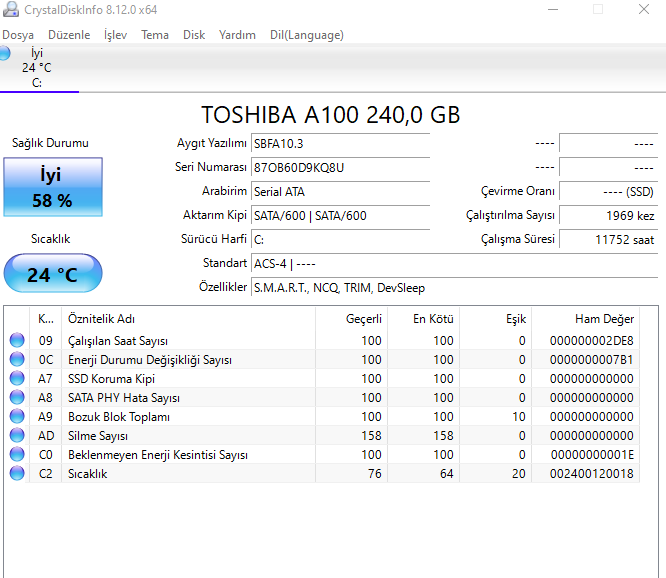Select the Bozuk Blok Toplamı attribute name

point(119,417)
